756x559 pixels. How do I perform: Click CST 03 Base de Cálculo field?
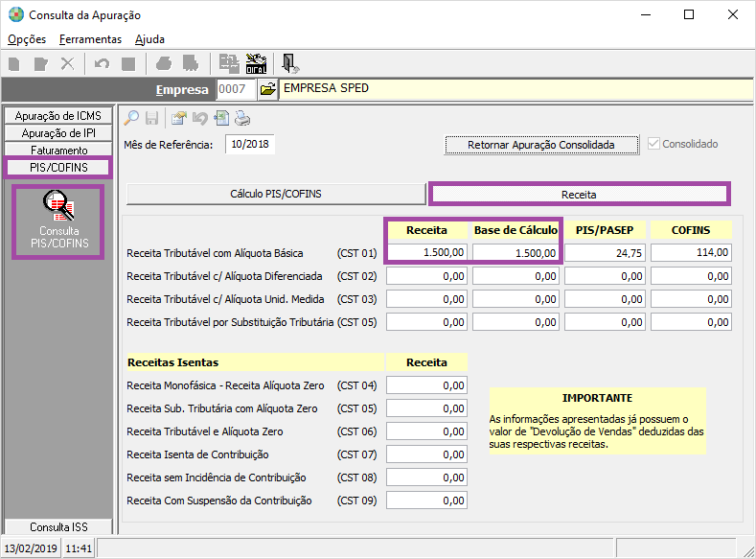point(515,299)
